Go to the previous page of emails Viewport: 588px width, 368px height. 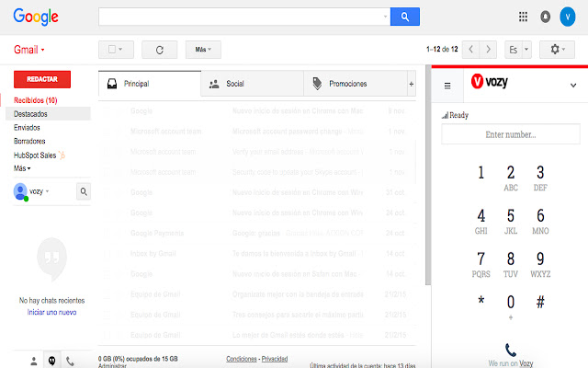click(x=471, y=49)
